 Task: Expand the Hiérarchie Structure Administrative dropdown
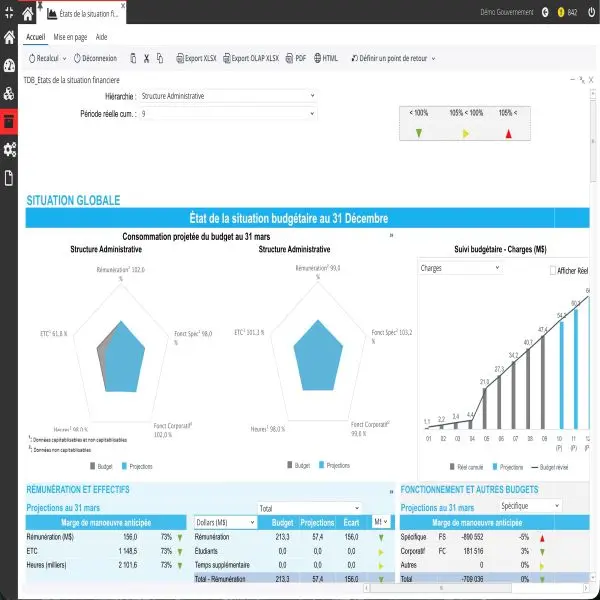pos(228,96)
